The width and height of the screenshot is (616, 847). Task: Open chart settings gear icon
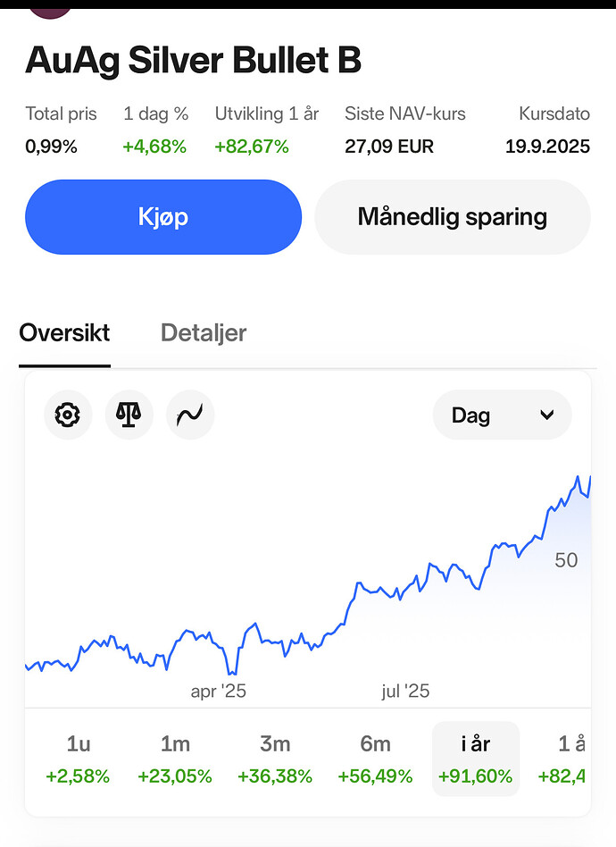click(x=68, y=415)
